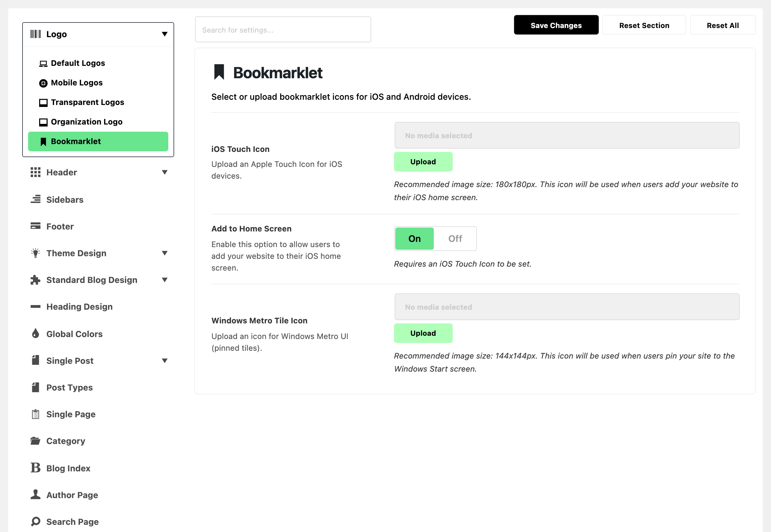Click the Single Post document icon
The height and width of the screenshot is (532, 771).
[x=35, y=360]
